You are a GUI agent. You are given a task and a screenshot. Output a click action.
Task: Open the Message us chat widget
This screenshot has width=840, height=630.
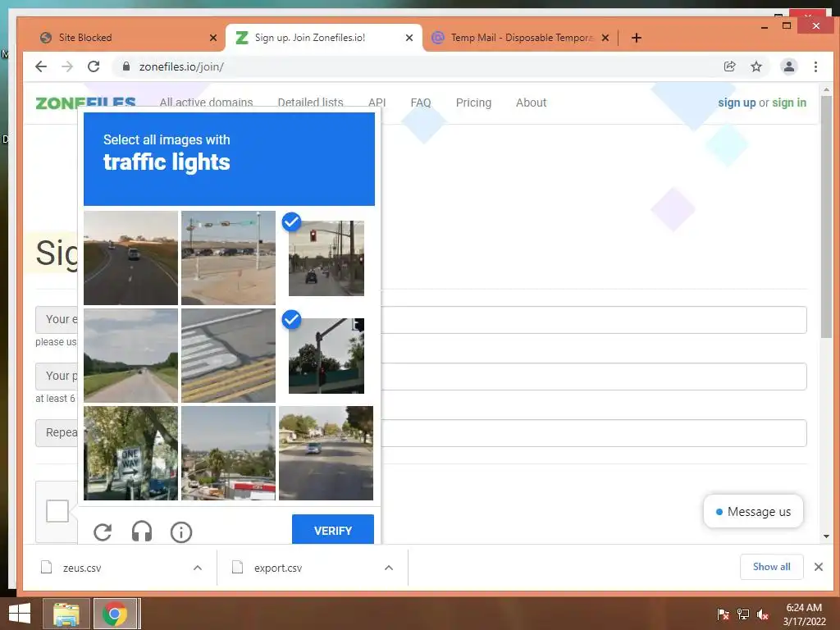[x=753, y=512]
